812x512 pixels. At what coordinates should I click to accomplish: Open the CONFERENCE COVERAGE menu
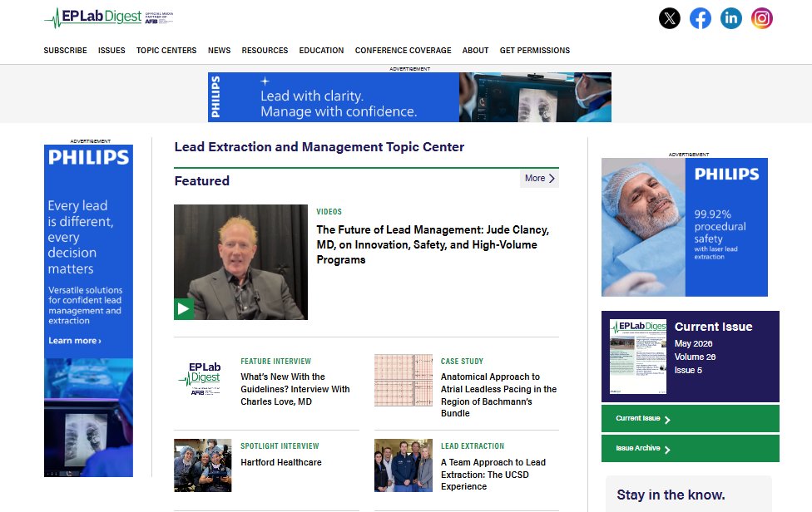(403, 50)
